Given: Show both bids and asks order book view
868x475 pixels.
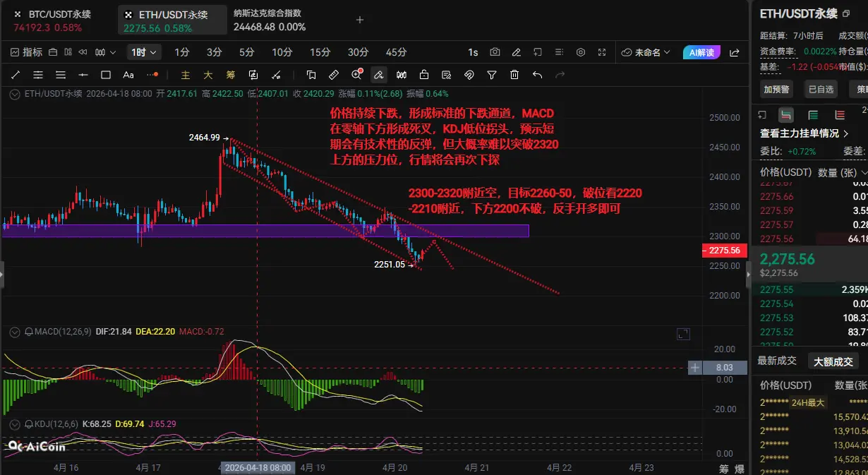Looking at the screenshot, I should pyautogui.click(x=786, y=115).
